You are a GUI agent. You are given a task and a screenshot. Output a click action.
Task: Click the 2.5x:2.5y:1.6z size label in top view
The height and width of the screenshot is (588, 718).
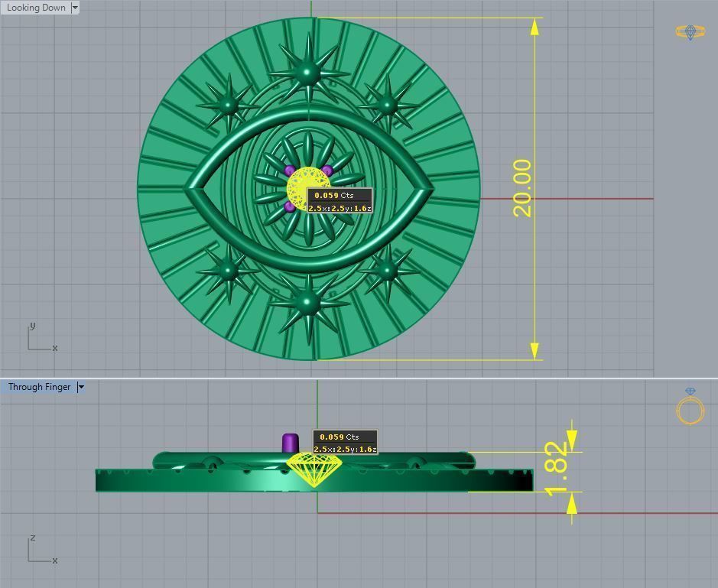[340, 209]
